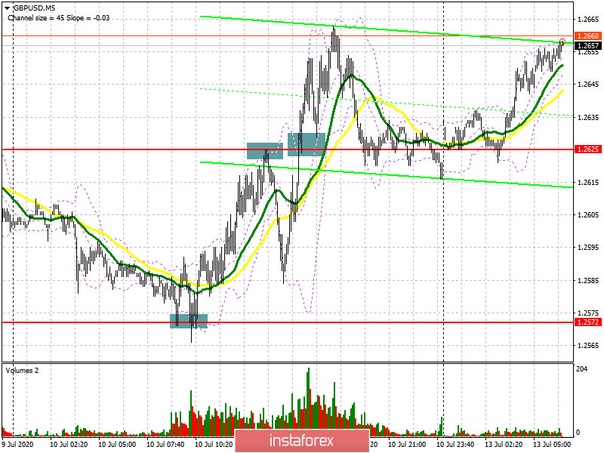
Task: Click the '10 Jul 10:20' time axis label
Action: click(x=214, y=444)
